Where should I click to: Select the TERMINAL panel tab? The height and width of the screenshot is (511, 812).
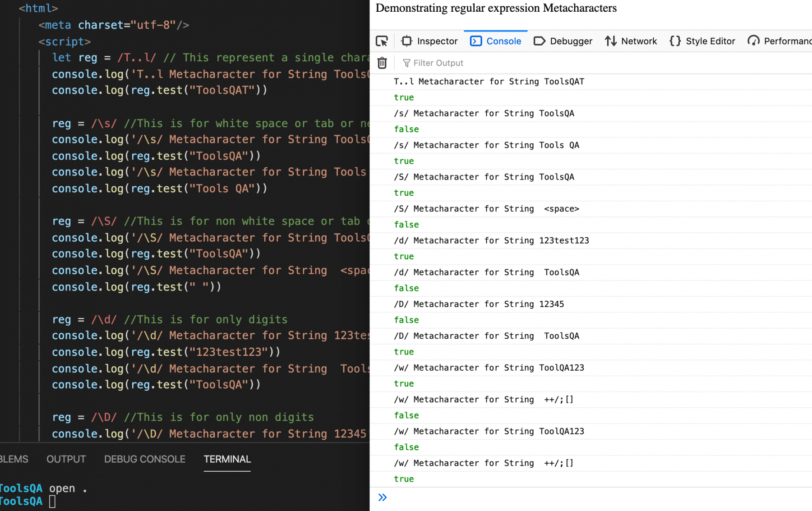point(227,459)
